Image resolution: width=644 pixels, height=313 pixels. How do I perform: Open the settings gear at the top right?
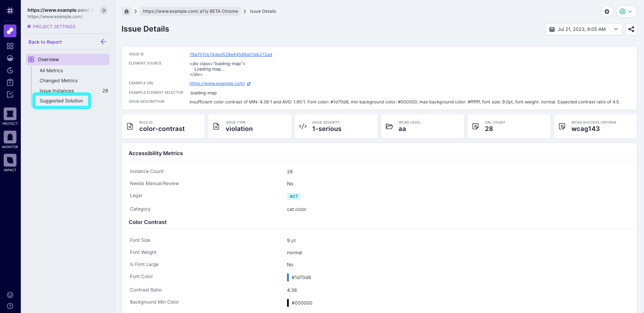(607, 11)
